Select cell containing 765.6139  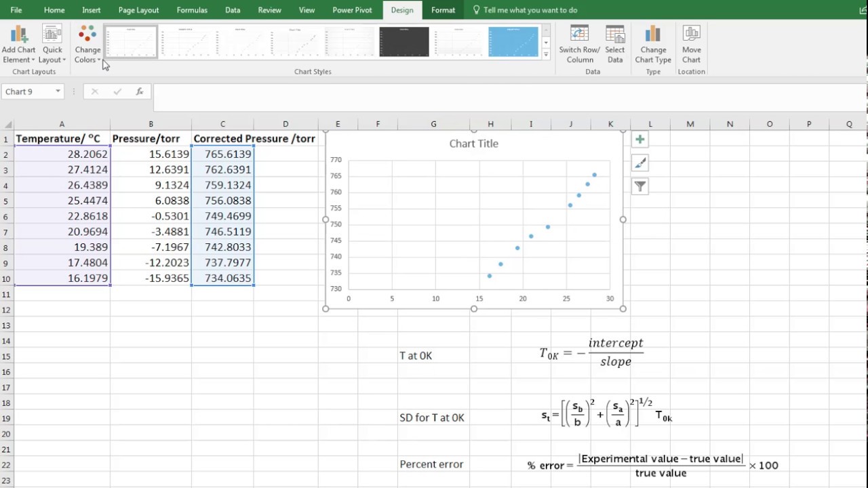pyautogui.click(x=222, y=155)
